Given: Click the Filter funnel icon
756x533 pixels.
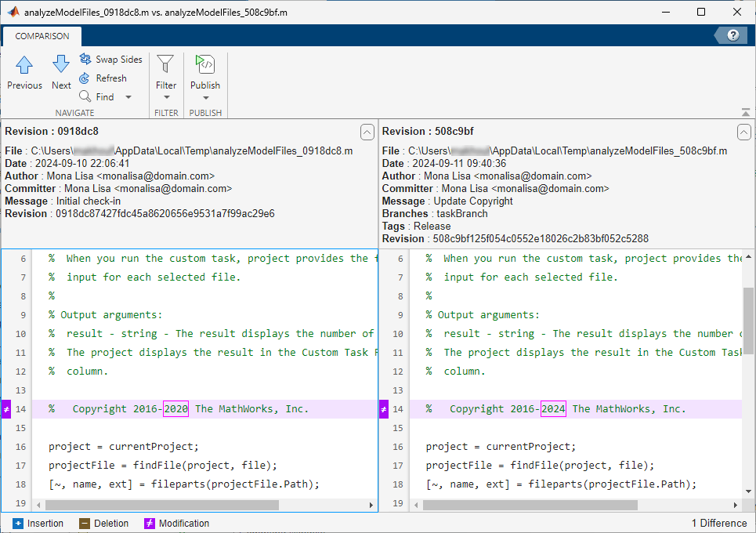Looking at the screenshot, I should click(165, 64).
